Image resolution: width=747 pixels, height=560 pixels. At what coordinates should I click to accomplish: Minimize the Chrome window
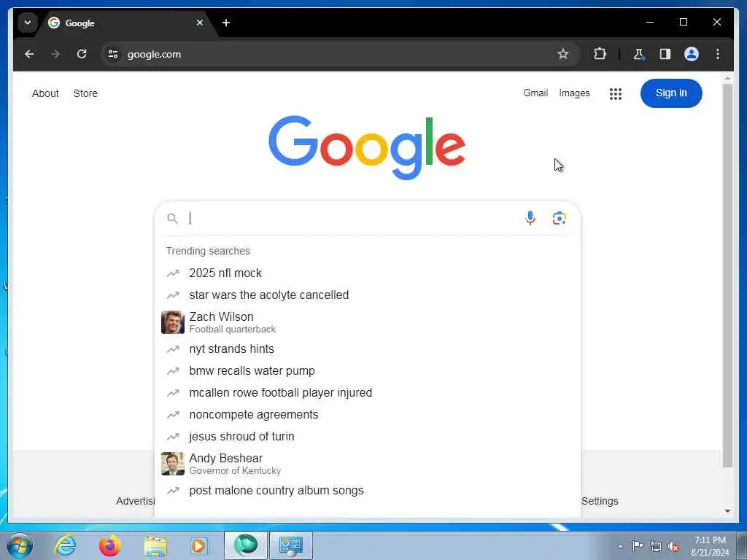tap(650, 22)
